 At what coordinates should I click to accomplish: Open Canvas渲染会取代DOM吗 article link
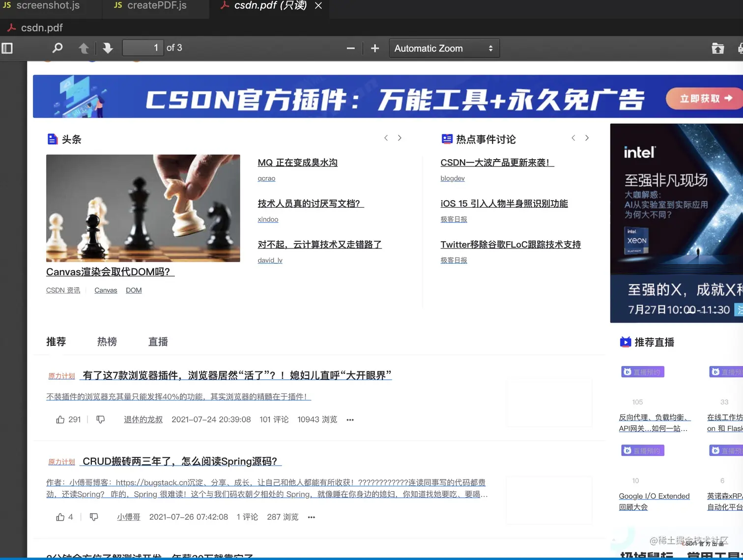click(110, 272)
